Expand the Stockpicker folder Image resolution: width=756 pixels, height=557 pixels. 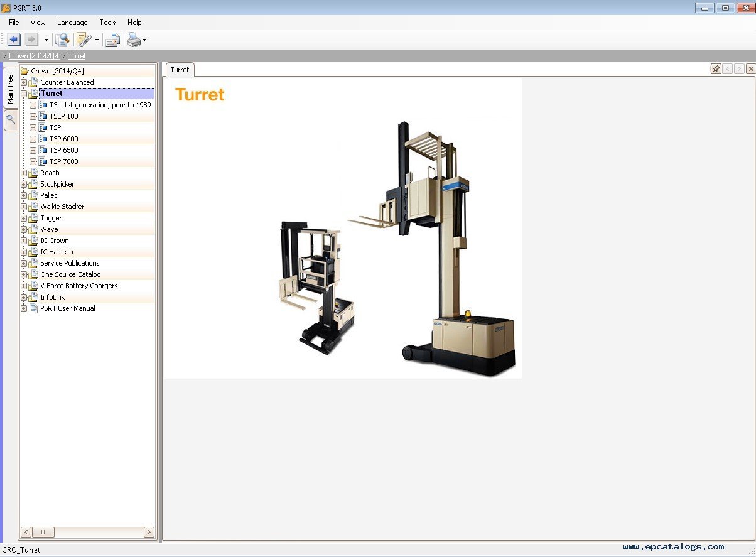23,184
